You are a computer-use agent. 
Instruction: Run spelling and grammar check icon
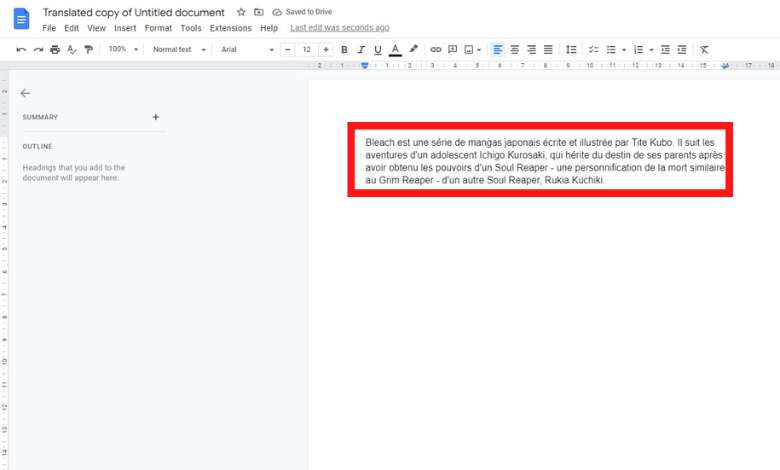click(x=72, y=50)
